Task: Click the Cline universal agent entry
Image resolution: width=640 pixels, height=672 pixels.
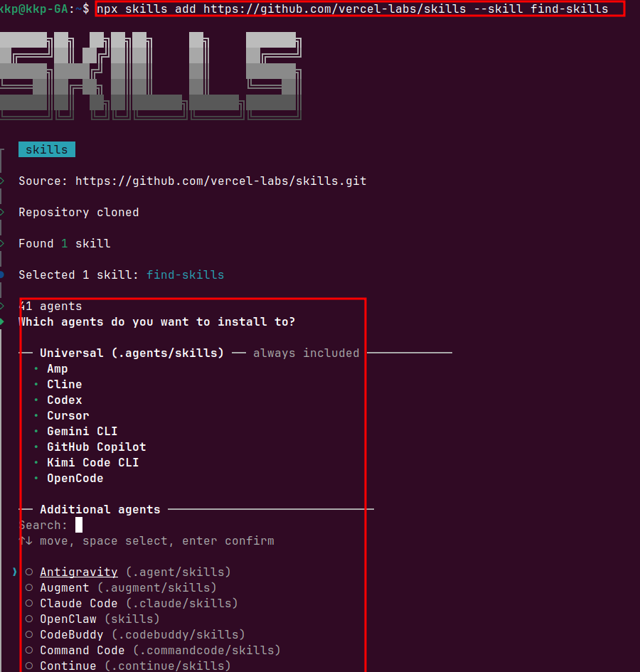Action: (x=65, y=384)
